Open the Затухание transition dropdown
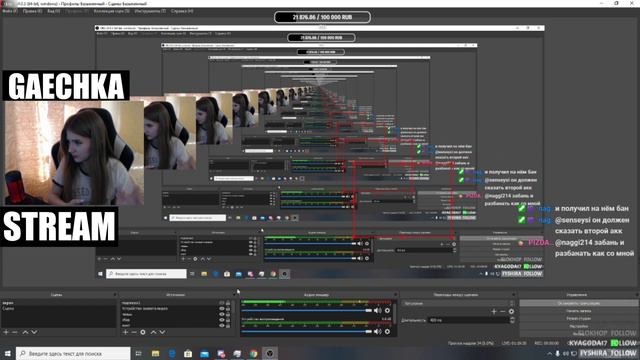This screenshot has width=640, height=360. [x=458, y=303]
